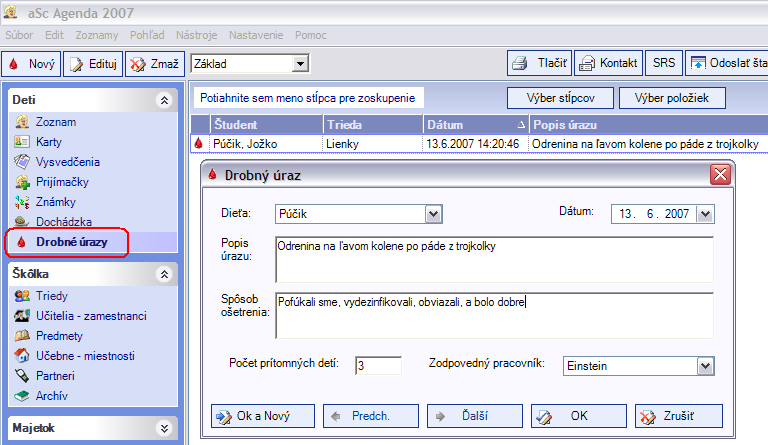This screenshot has height=445, width=768.
Task: Click the Popis úrazu column header
Action: tap(648, 125)
